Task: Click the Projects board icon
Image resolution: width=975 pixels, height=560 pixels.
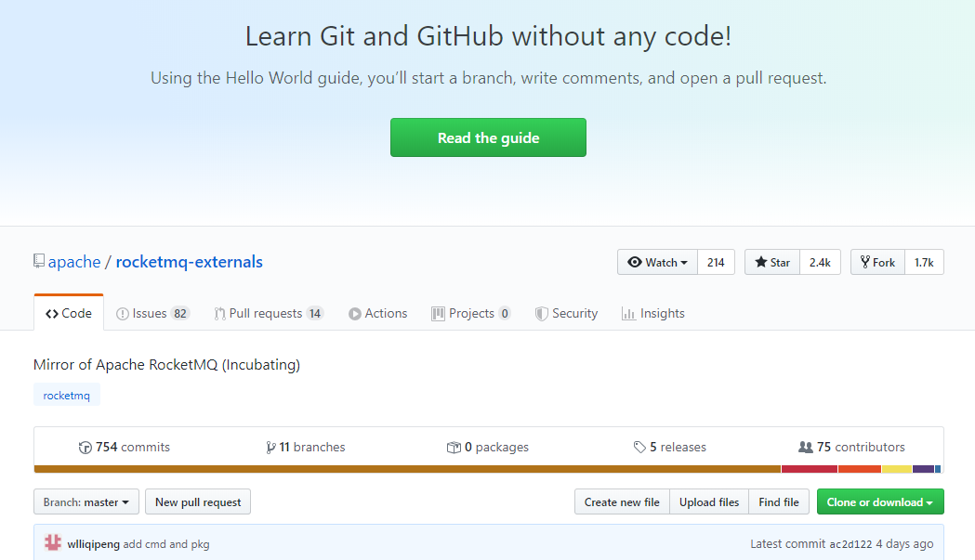Action: point(438,314)
